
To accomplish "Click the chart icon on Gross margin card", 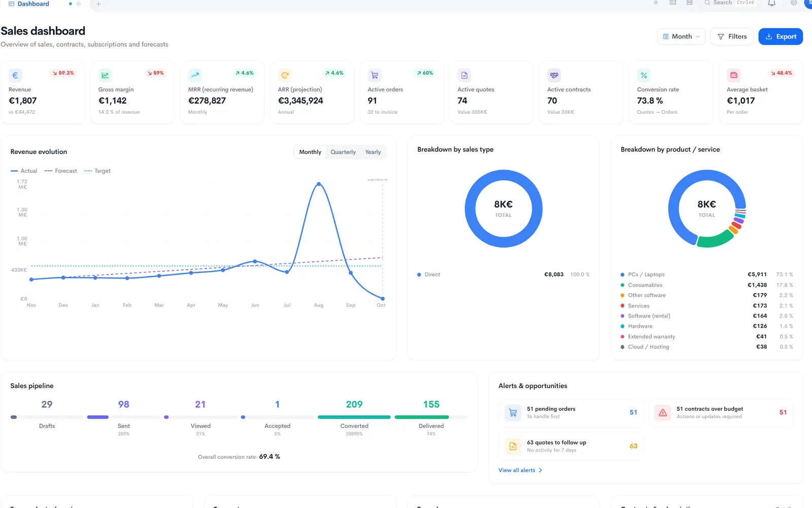I will (105, 75).
